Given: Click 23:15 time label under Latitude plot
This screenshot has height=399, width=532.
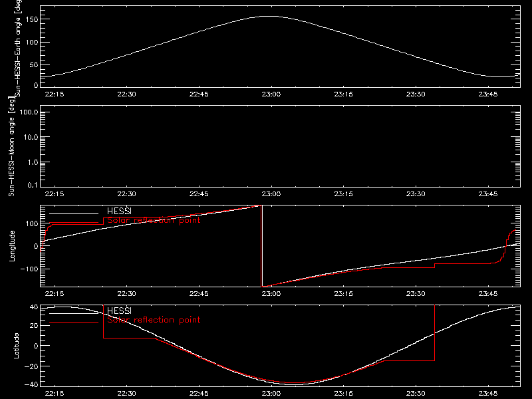Looking at the screenshot, I should click(343, 394).
